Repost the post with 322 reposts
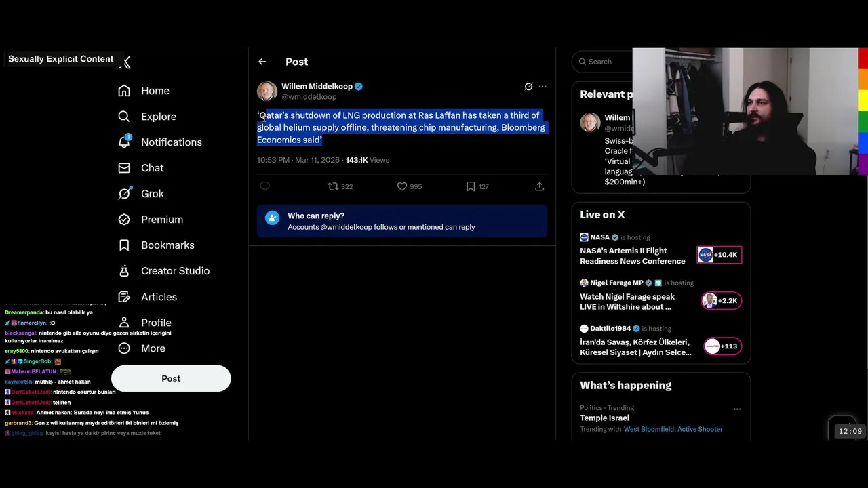The width and height of the screenshot is (868, 488). pos(340,186)
